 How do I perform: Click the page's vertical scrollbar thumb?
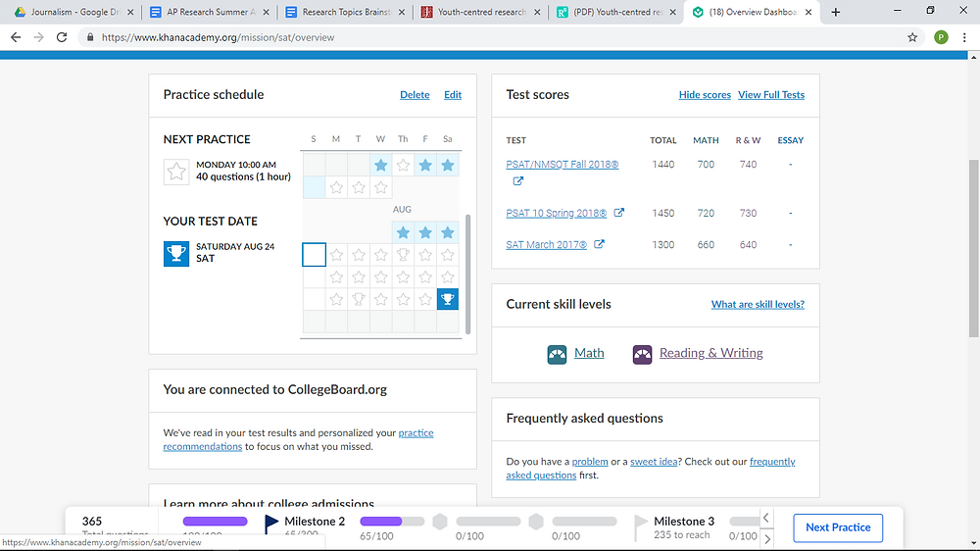[973, 248]
